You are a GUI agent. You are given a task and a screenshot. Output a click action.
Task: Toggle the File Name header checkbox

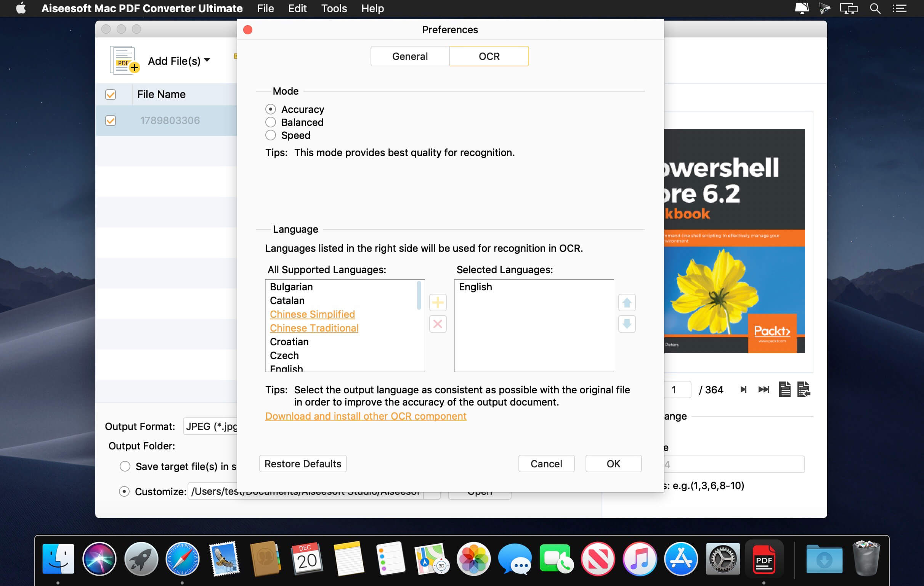(x=111, y=95)
